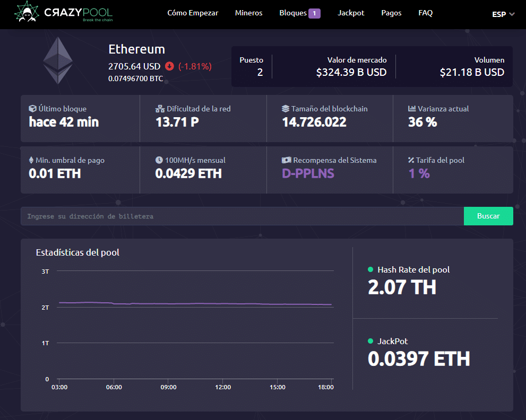The height and width of the screenshot is (420, 526).
Task: Click the Bloques badge showing 1
Action: (x=314, y=13)
